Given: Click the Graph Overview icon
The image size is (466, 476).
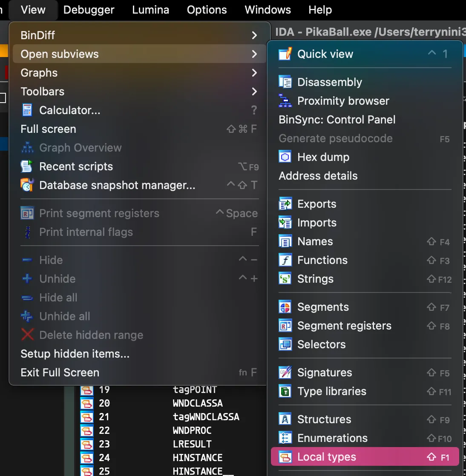Looking at the screenshot, I should (x=27, y=148).
